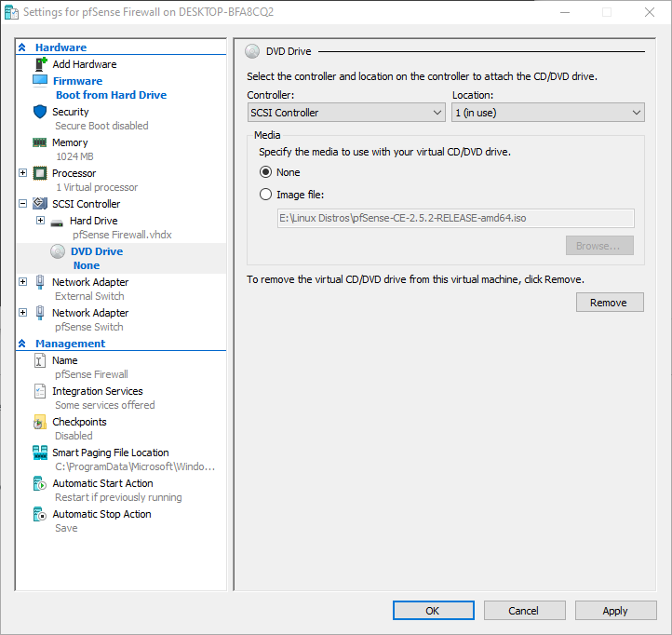Screen dimensions: 672x635
Task: Click the Smart Paging File Location icon
Action: click(40, 453)
